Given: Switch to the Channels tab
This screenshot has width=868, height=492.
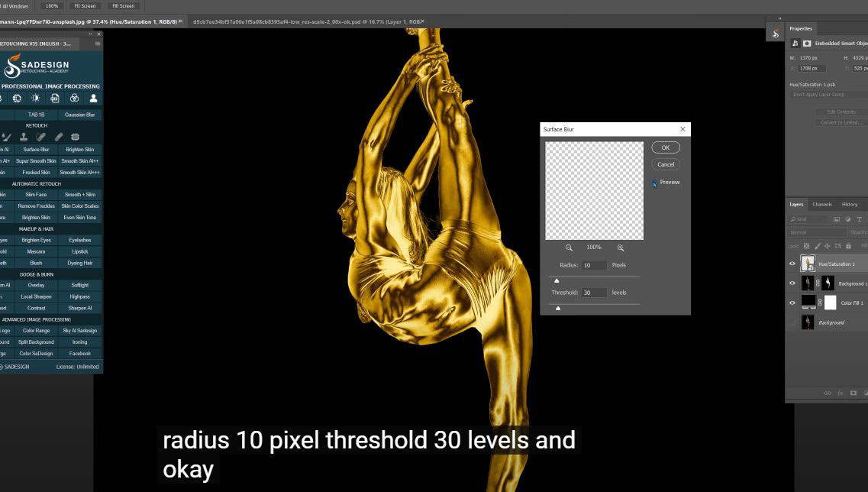Looking at the screenshot, I should [822, 205].
